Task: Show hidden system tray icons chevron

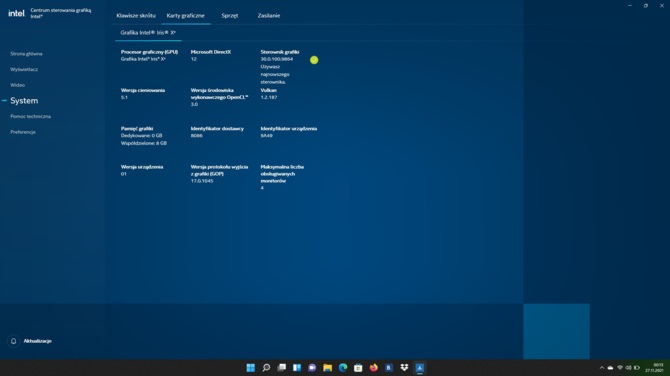Action: pyautogui.click(x=602, y=367)
